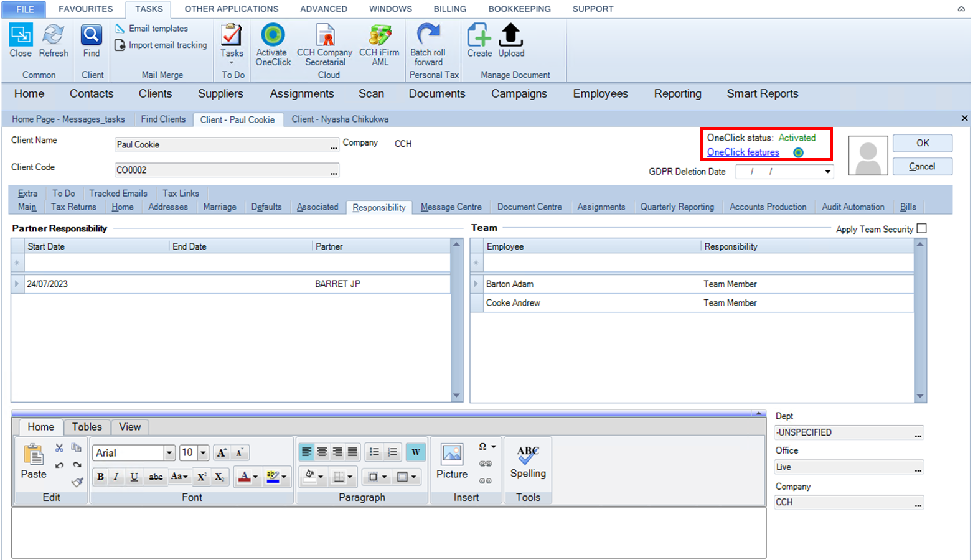Click the Cancel button
The width and height of the screenshot is (973, 560).
(x=923, y=167)
